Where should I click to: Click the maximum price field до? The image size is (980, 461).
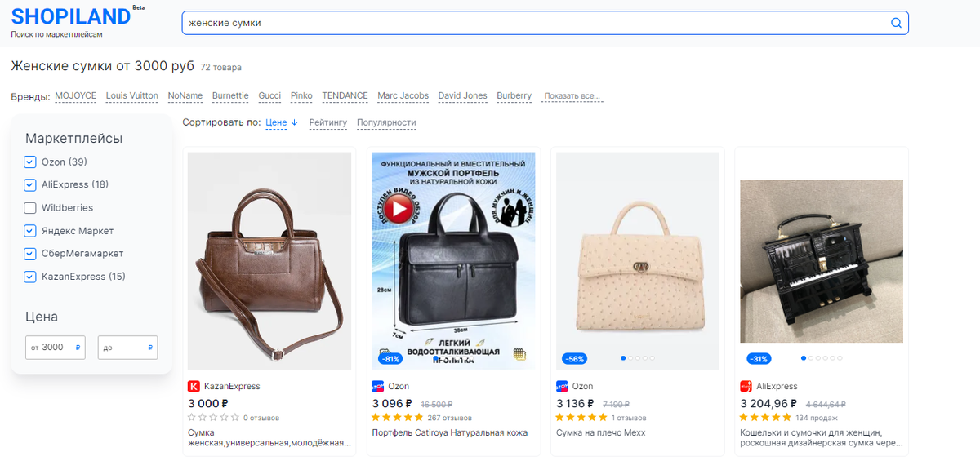(x=127, y=348)
